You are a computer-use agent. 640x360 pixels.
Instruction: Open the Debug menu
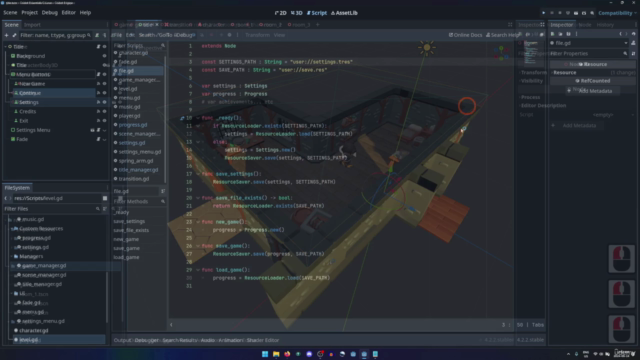pyautogui.click(x=49, y=13)
